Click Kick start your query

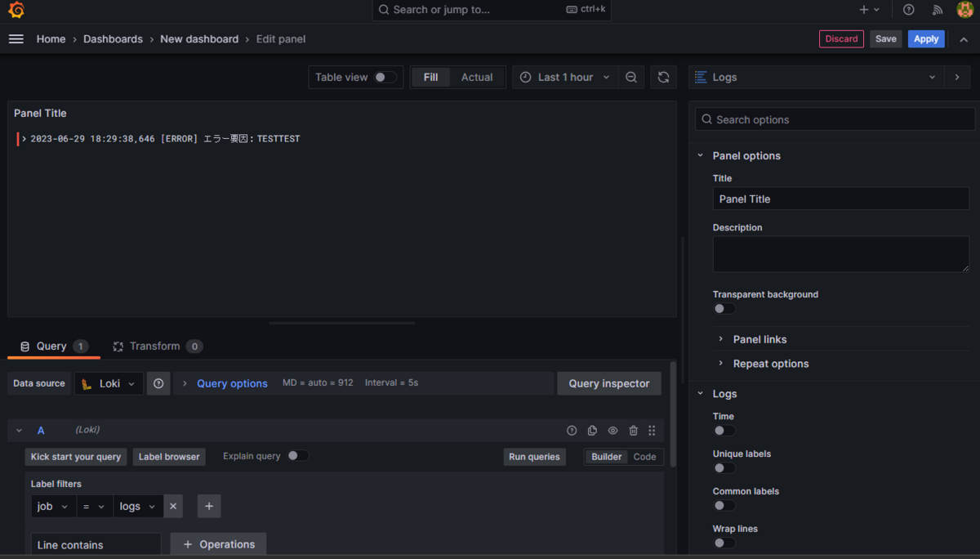(x=76, y=457)
